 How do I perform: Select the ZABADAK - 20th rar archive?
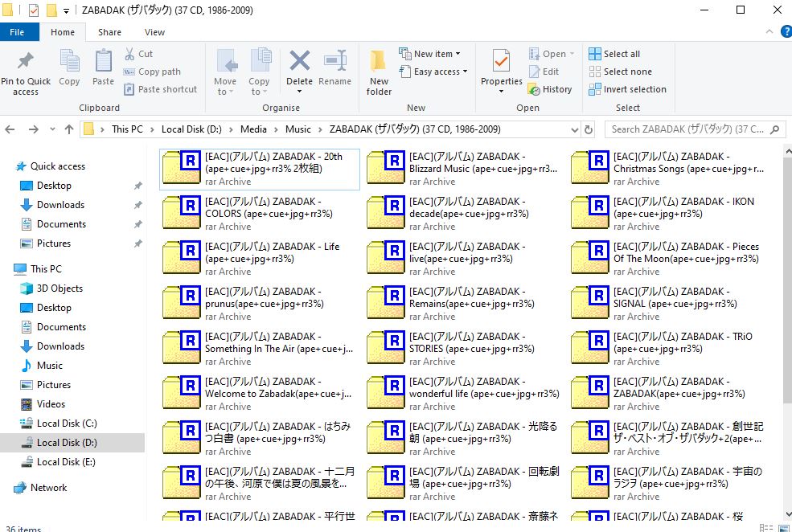click(x=260, y=169)
